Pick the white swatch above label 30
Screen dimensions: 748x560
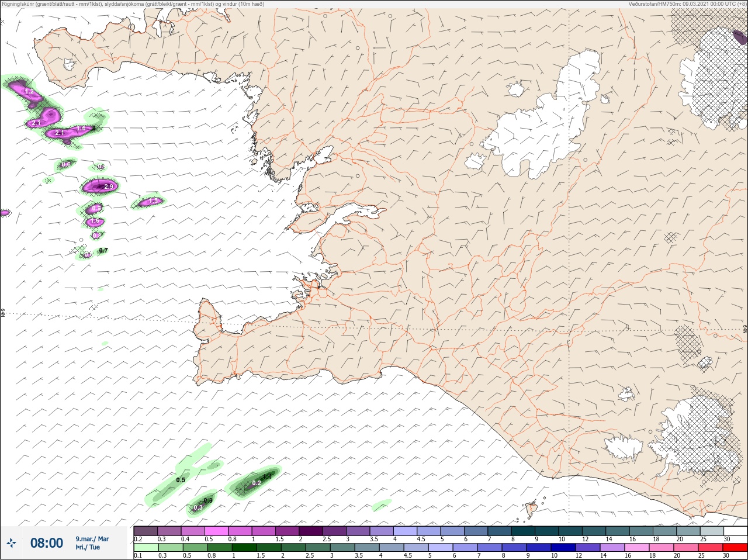click(x=736, y=531)
